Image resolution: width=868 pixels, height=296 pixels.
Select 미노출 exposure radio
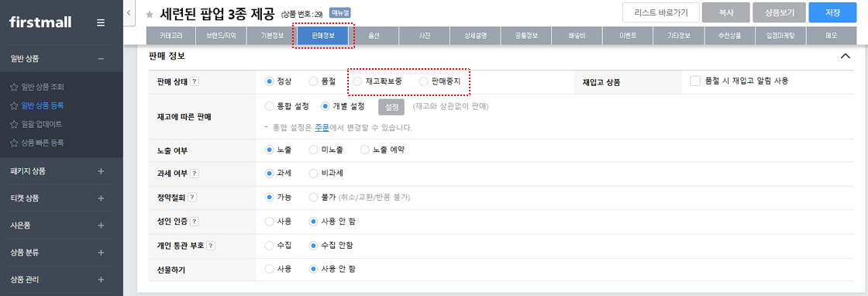313,150
